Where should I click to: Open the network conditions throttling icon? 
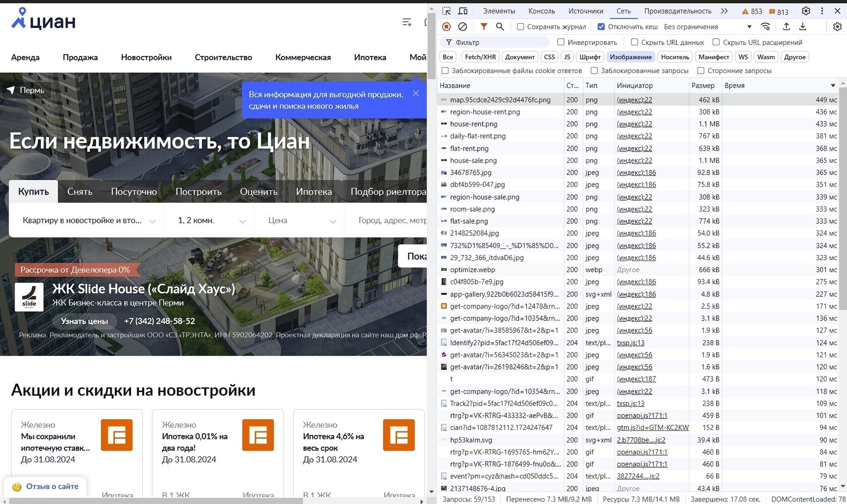[765, 26]
